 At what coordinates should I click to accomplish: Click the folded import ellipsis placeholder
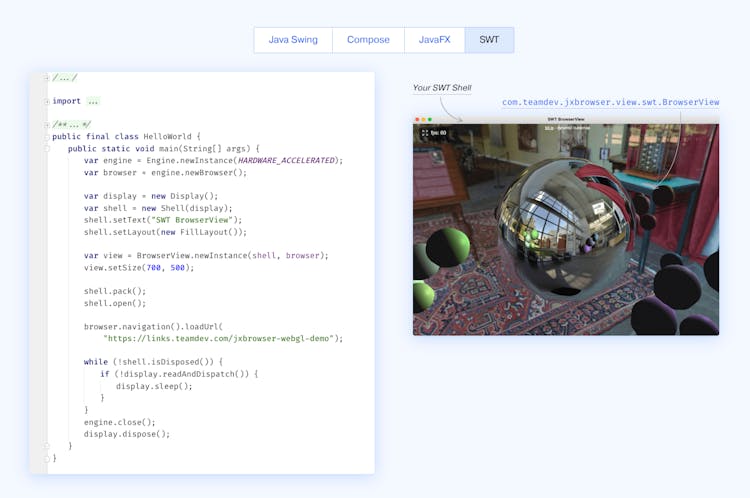(x=93, y=101)
